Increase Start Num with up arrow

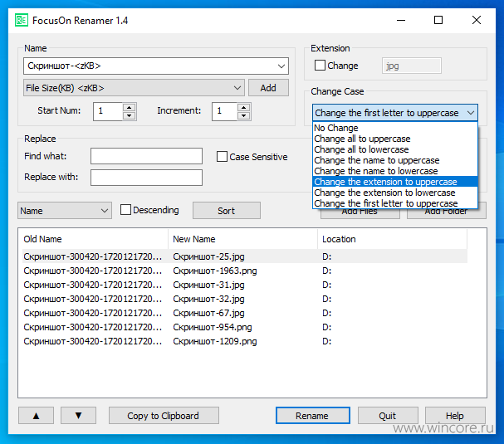(130, 108)
